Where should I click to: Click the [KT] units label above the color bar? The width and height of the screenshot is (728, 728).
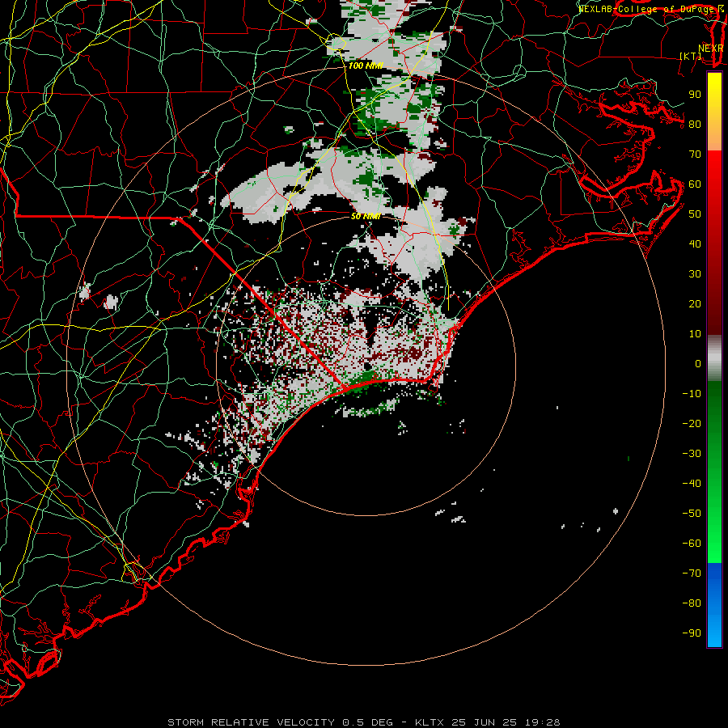[691, 56]
